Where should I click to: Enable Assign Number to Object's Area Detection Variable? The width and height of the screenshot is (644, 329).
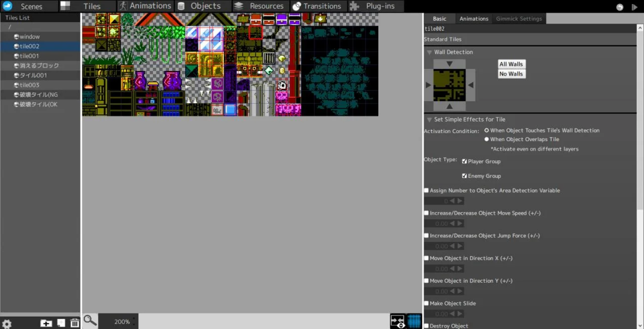[x=427, y=190]
